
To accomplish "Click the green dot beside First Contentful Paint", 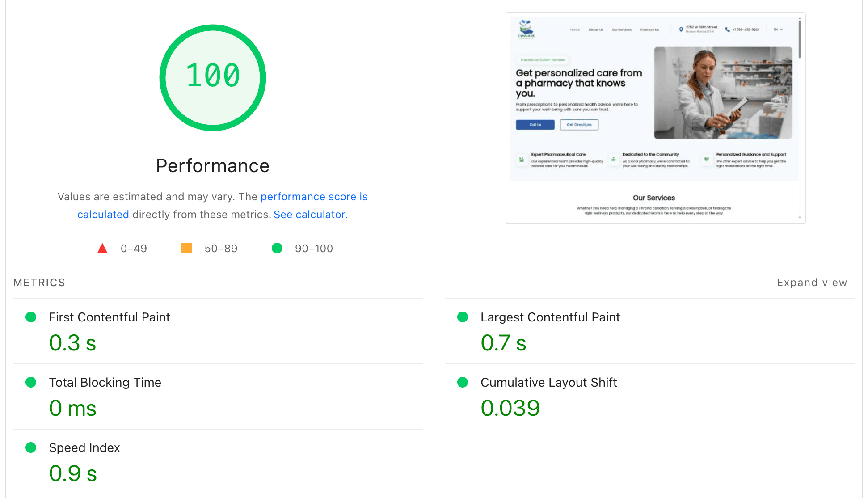I will tap(31, 317).
